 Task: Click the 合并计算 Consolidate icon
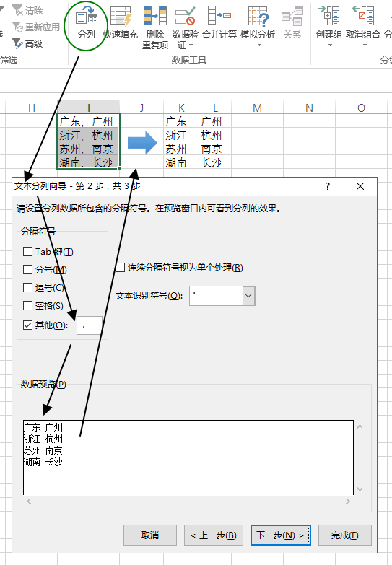[x=219, y=15]
